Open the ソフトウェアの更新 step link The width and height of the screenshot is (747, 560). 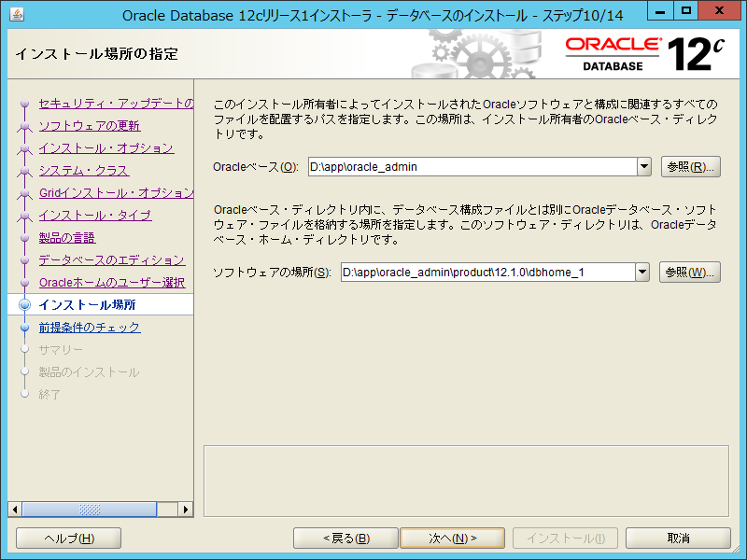point(90,126)
